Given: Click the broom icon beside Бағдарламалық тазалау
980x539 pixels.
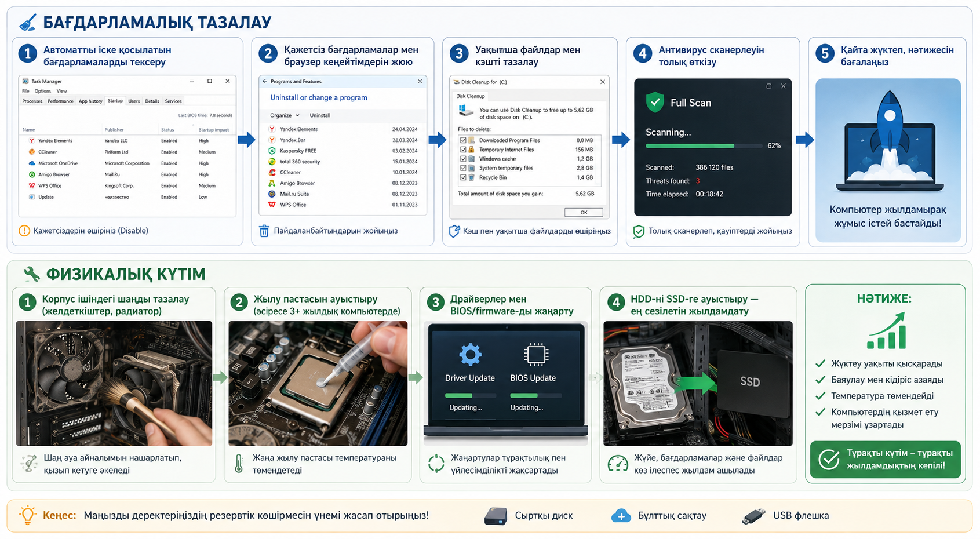Looking at the screenshot, I should [x=27, y=23].
